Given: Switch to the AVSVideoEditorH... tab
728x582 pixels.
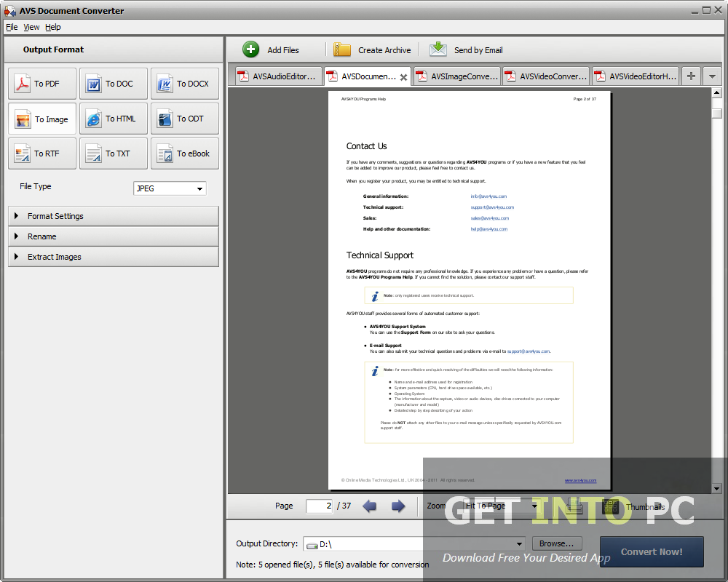Looking at the screenshot, I should tap(636, 76).
